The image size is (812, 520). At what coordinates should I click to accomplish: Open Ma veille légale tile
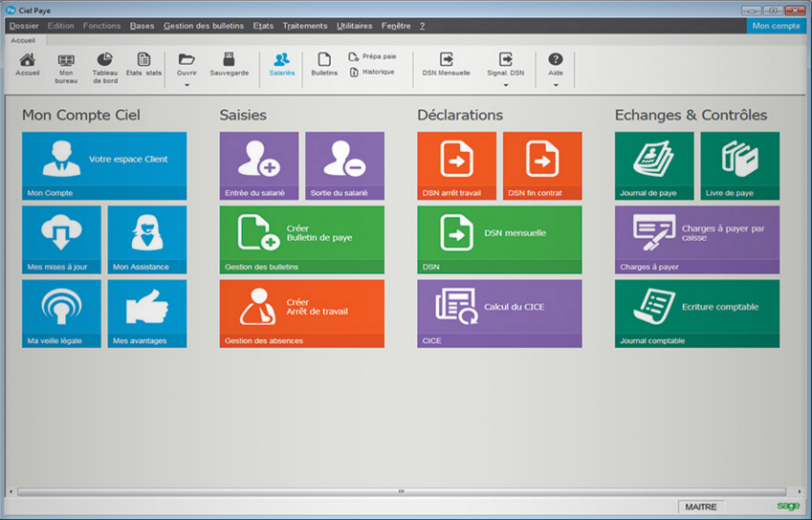pos(61,314)
